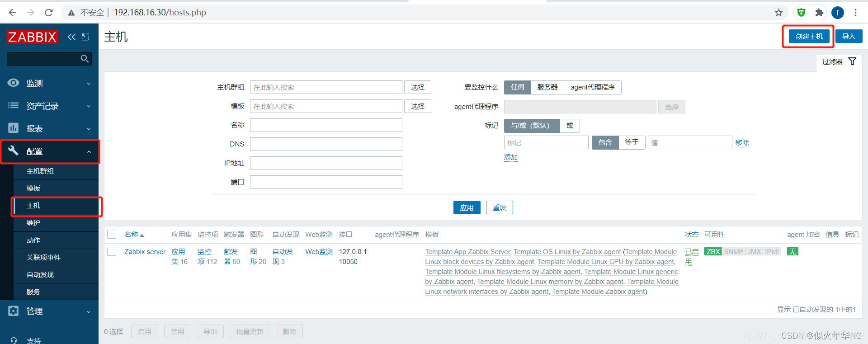This screenshot has height=344, width=868.
Task: Bookmark this page with the star icon
Action: click(x=778, y=13)
